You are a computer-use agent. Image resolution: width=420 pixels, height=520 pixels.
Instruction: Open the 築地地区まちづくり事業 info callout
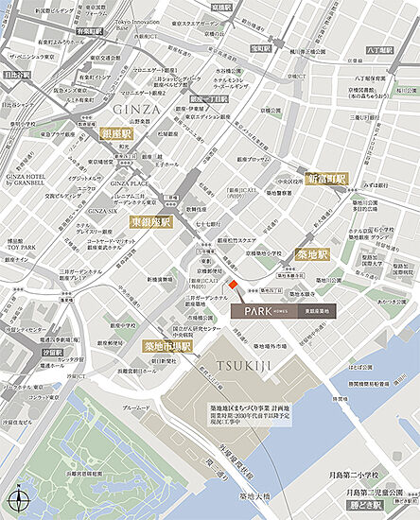(x=250, y=414)
